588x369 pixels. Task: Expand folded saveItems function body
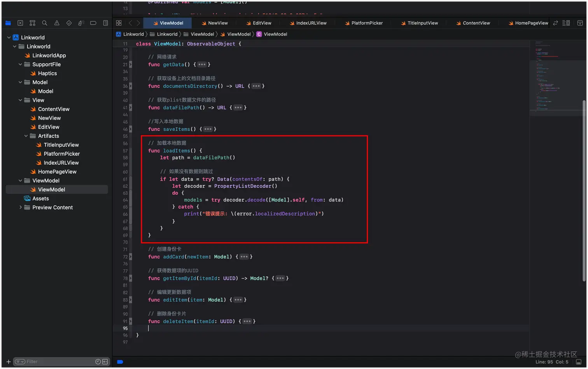tap(208, 129)
